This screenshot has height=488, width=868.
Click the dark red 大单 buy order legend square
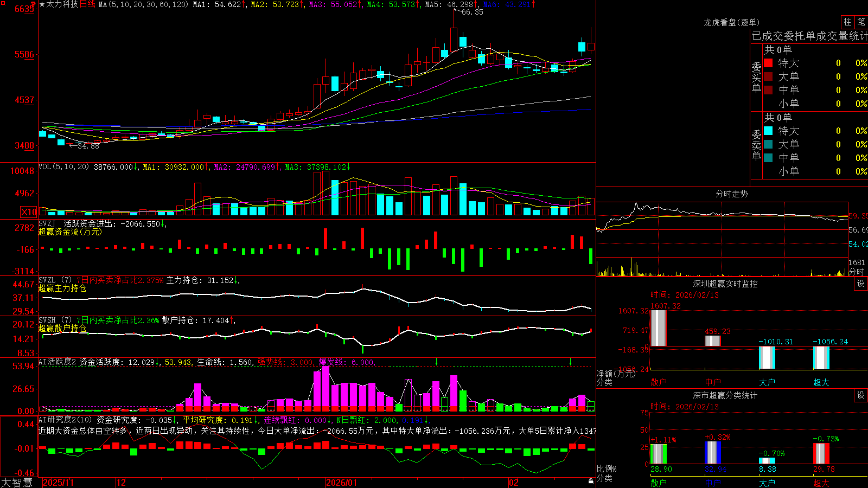tap(768, 76)
